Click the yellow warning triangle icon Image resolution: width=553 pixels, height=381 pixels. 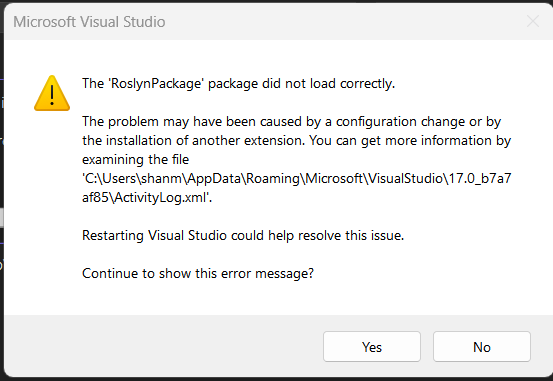pos(52,93)
